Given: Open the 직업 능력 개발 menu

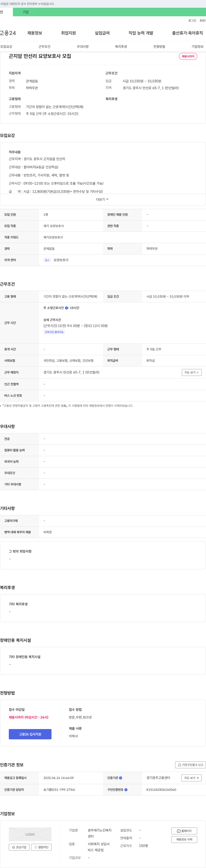Looking at the screenshot, I should pyautogui.click(x=141, y=33).
